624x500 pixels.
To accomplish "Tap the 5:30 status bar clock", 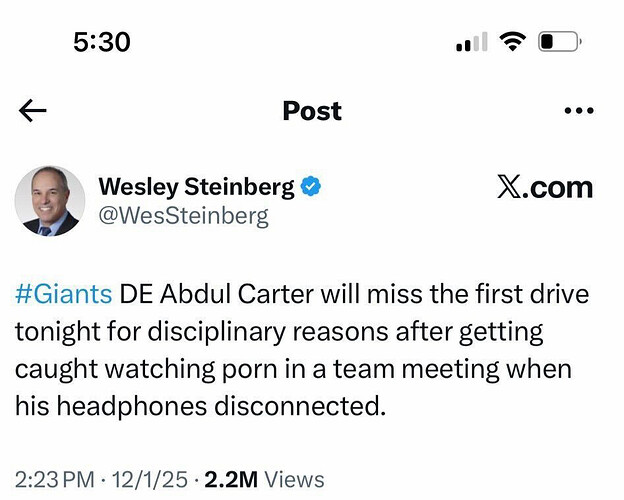I will [102, 42].
